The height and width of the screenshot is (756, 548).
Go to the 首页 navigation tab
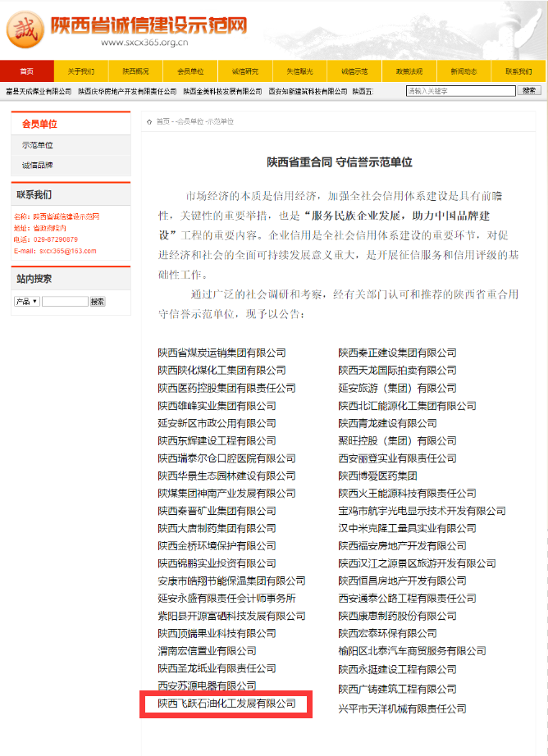[x=27, y=71]
